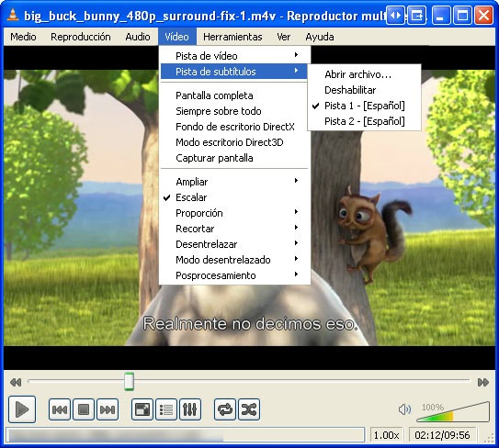This screenshot has height=448, width=499.
Task: Open the playlist icon
Action: coord(166,409)
